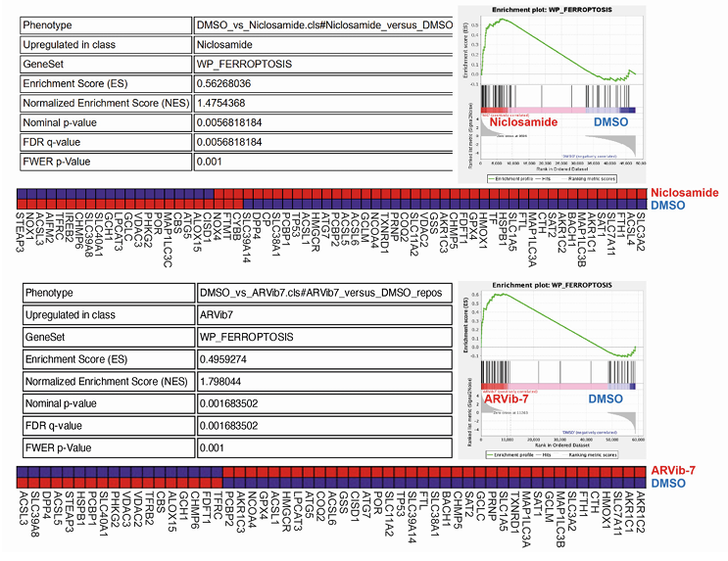Click the red 'ARVib-7' heatmap row label
This screenshot has height=561, width=728.
pos(673,471)
